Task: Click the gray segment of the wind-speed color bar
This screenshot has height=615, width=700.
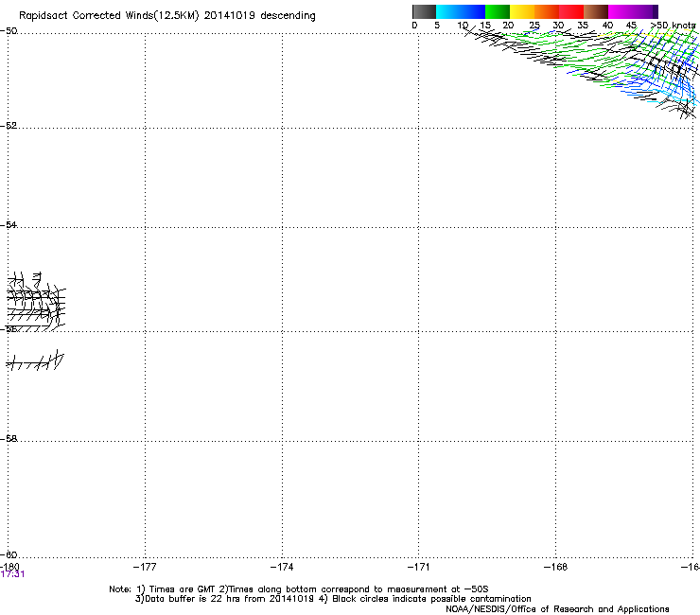Action: [x=424, y=11]
